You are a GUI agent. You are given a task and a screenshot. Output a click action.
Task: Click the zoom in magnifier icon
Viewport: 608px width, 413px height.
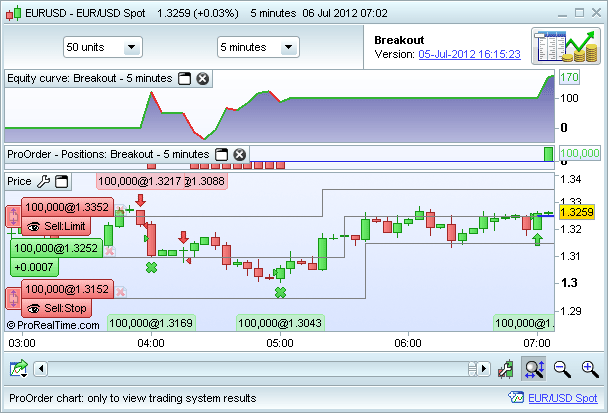tap(590, 369)
